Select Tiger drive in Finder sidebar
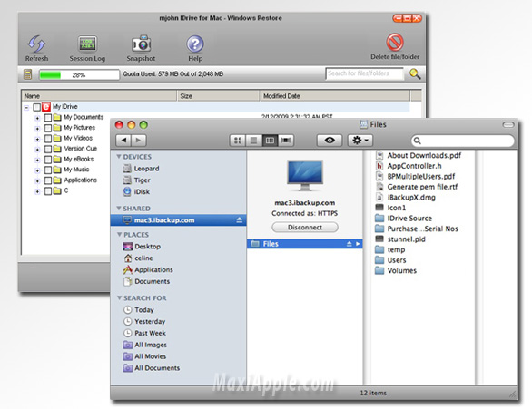The image size is (532, 409). (142, 180)
